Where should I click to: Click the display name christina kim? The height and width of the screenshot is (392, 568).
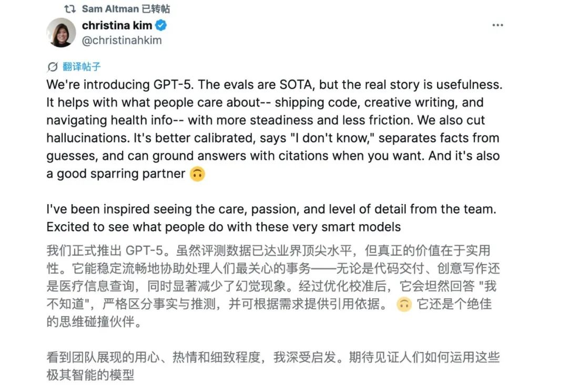117,25
